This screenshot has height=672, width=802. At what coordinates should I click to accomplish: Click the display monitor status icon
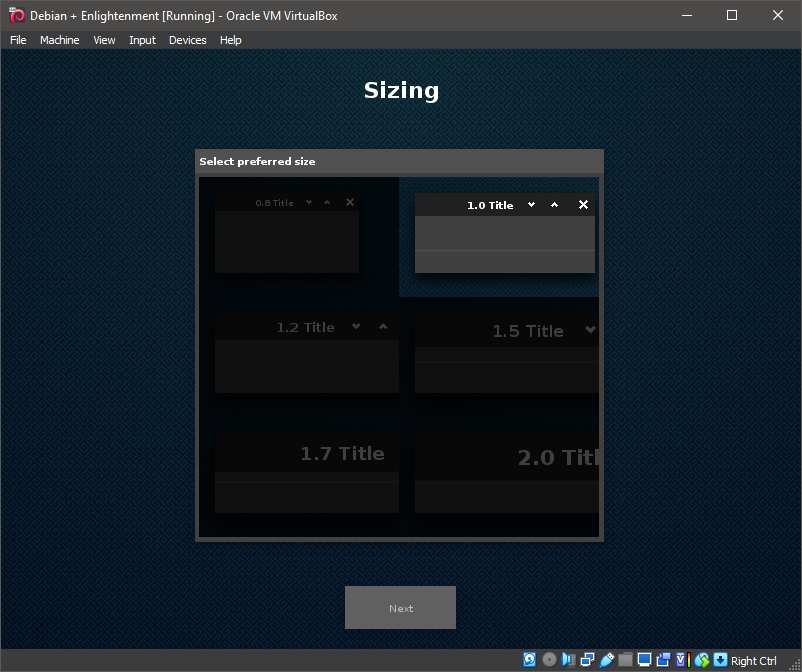pyautogui.click(x=644, y=660)
